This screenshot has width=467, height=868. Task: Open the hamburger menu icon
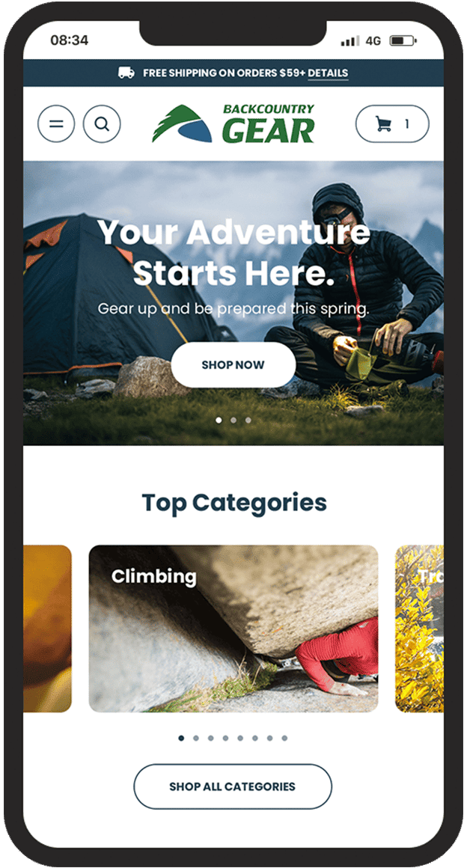[x=56, y=124]
